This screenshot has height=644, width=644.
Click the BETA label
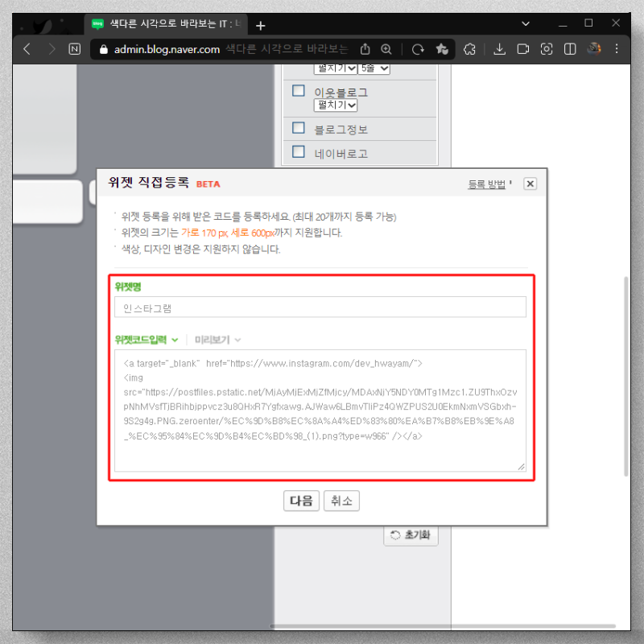(x=208, y=184)
